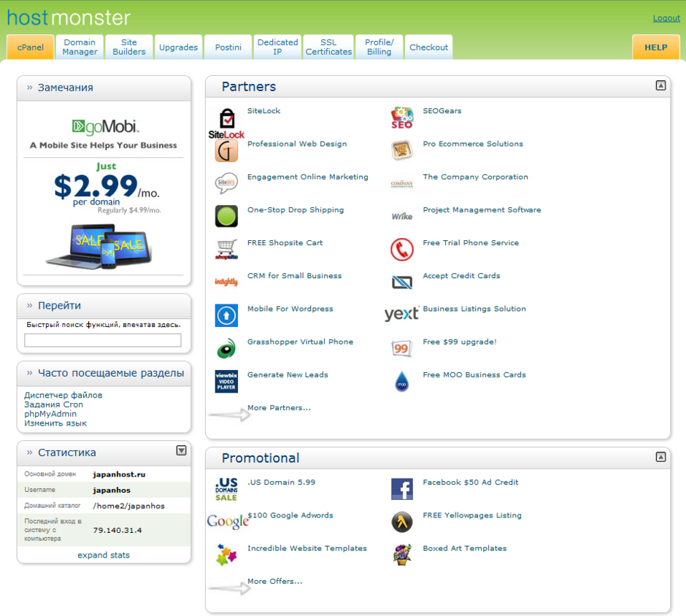Go to the Checkout tab
The width and height of the screenshot is (686, 616).
(x=429, y=47)
